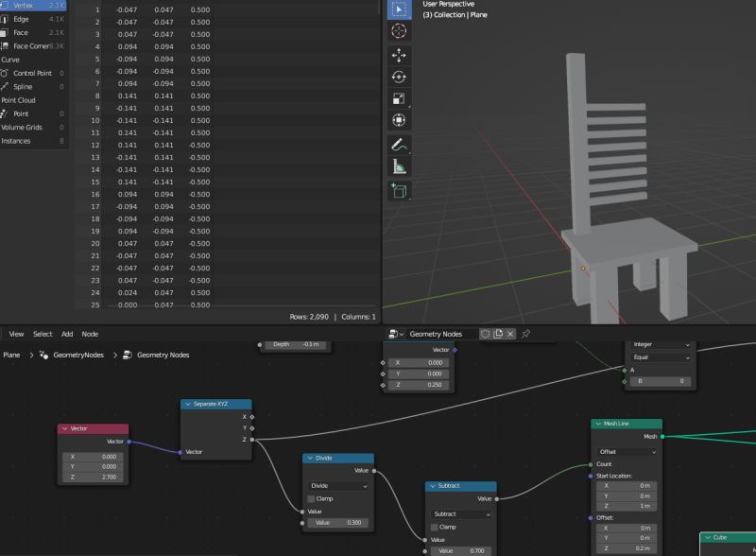
Task: Open the Divide operation dropdown
Action: [x=338, y=485]
